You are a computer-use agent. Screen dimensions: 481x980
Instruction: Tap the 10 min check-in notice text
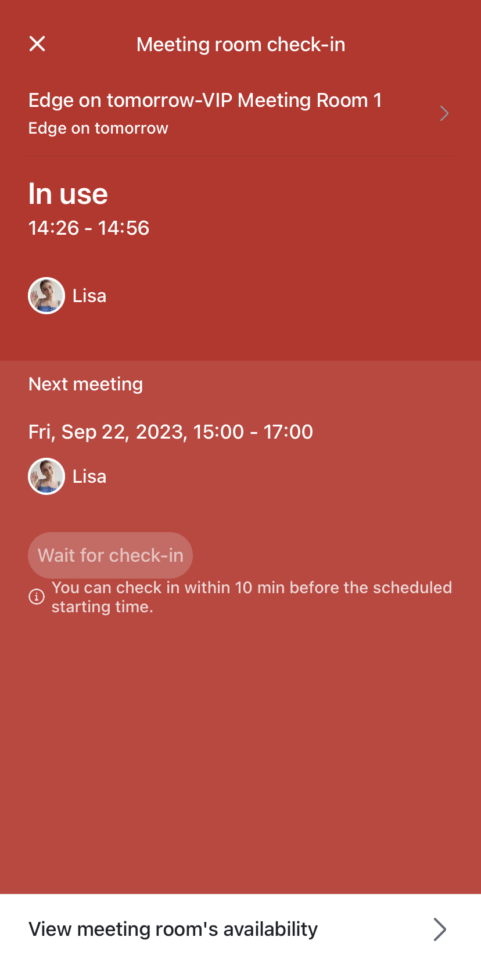click(x=251, y=597)
